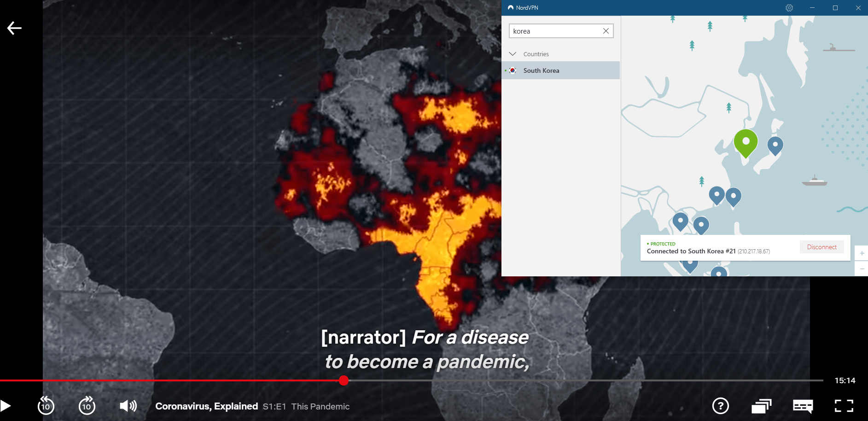Mute the Netflix player volume
This screenshot has height=421, width=868.
(x=128, y=406)
